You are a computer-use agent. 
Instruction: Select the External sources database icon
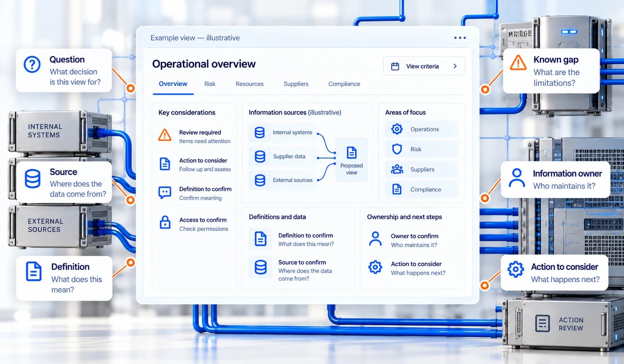click(260, 180)
